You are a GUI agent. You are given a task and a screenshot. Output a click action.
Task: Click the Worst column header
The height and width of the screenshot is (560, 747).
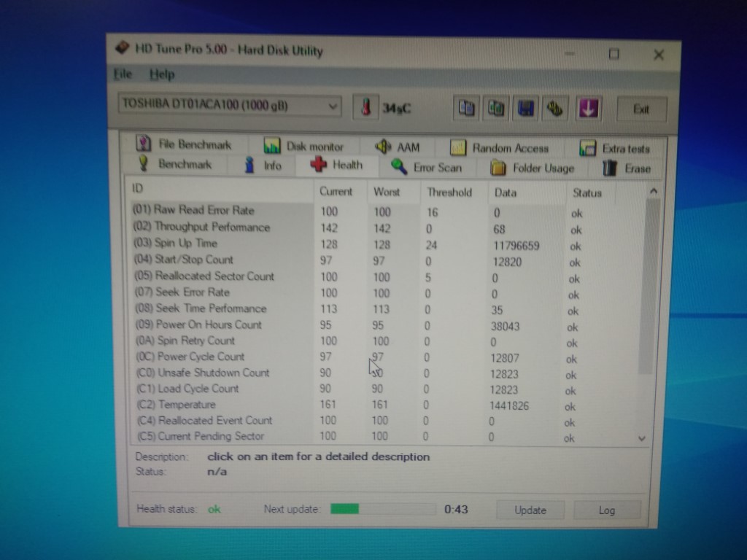(x=393, y=192)
